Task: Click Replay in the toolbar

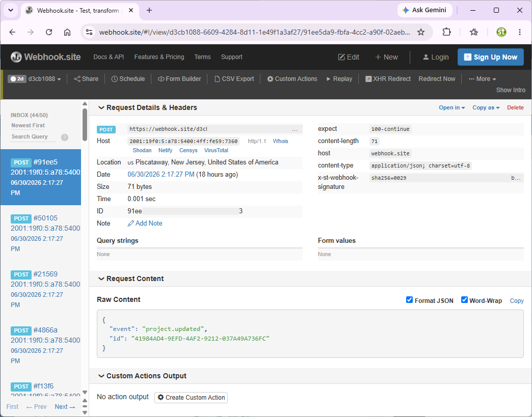Action: 339,78
